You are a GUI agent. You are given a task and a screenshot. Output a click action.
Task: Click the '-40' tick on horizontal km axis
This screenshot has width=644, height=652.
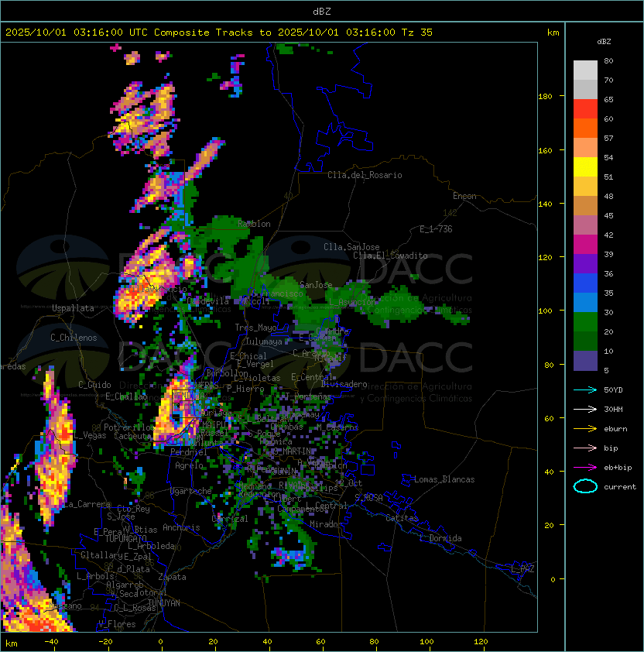coord(51,642)
